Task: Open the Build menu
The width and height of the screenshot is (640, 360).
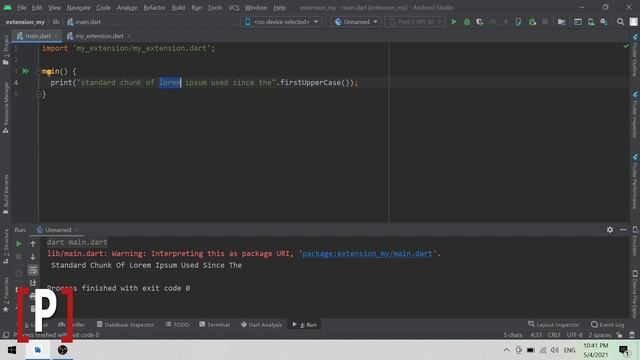Action: point(178,8)
